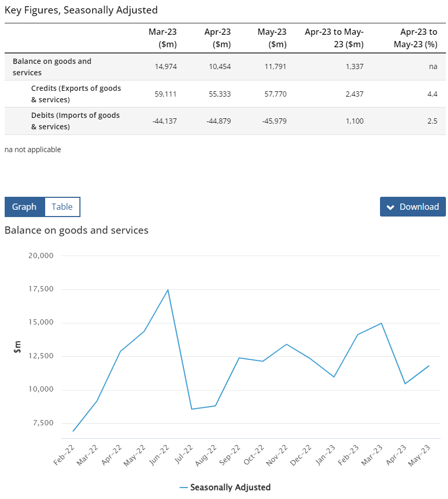Click the May-23 end data point
The width and height of the screenshot is (448, 499).
[429, 366]
